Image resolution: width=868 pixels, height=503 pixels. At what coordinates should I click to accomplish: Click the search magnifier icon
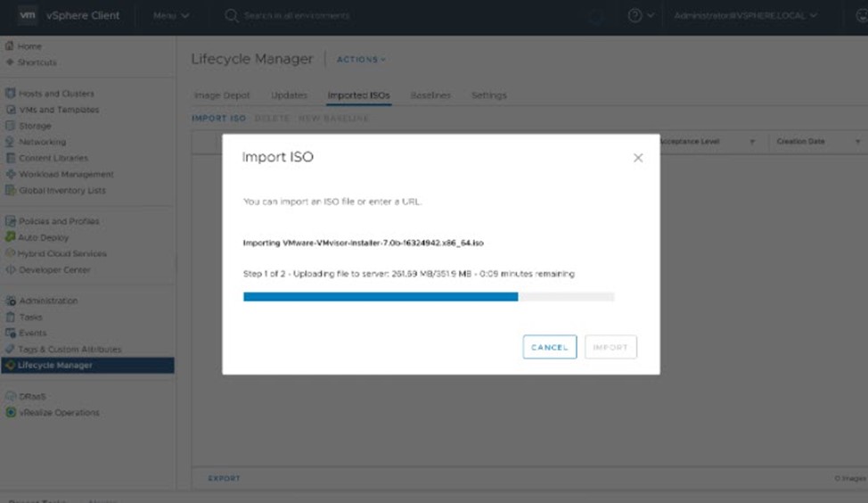point(231,15)
